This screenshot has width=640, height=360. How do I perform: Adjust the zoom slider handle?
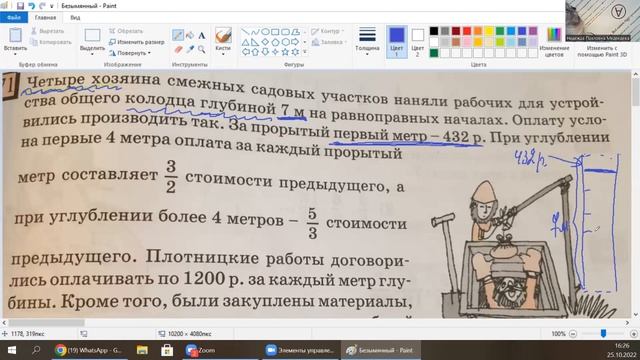[x=603, y=333]
